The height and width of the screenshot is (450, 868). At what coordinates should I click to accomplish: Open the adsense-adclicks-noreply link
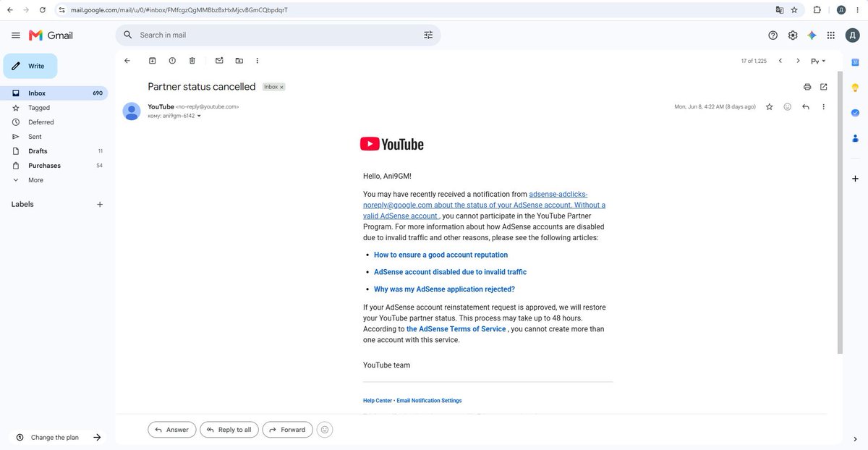coord(484,205)
